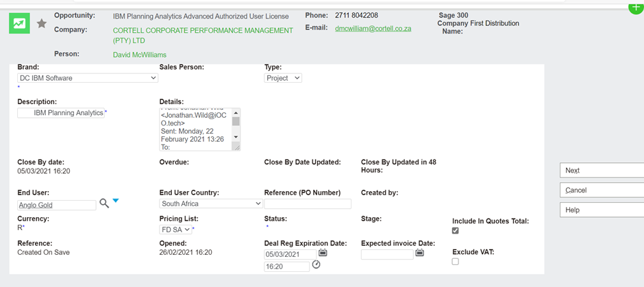This screenshot has height=287, width=644.
Task: Click the favorite star icon
Action: pos(42,24)
